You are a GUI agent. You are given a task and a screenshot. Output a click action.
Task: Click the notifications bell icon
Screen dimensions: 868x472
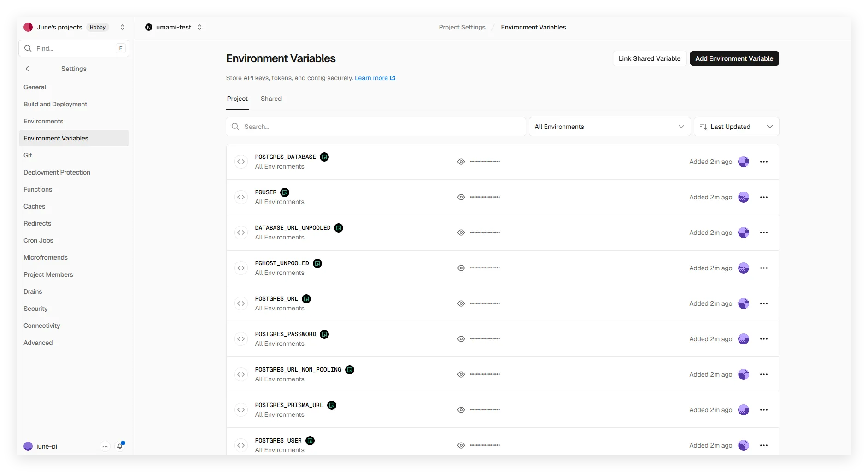tap(120, 446)
